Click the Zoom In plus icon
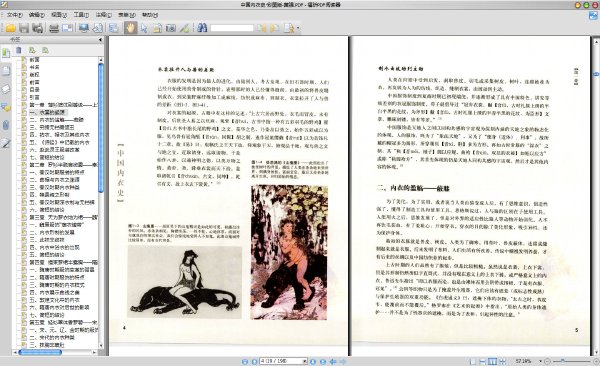600x366 pixels. (x=596, y=361)
